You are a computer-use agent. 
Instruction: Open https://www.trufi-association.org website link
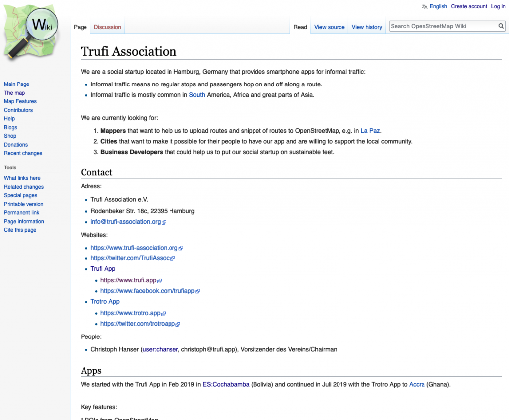click(137, 248)
